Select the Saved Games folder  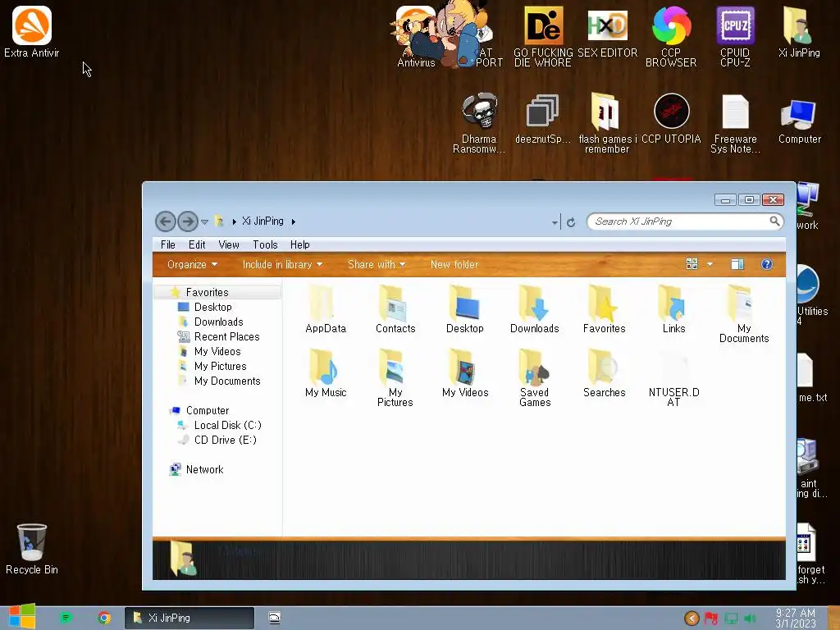coord(535,378)
